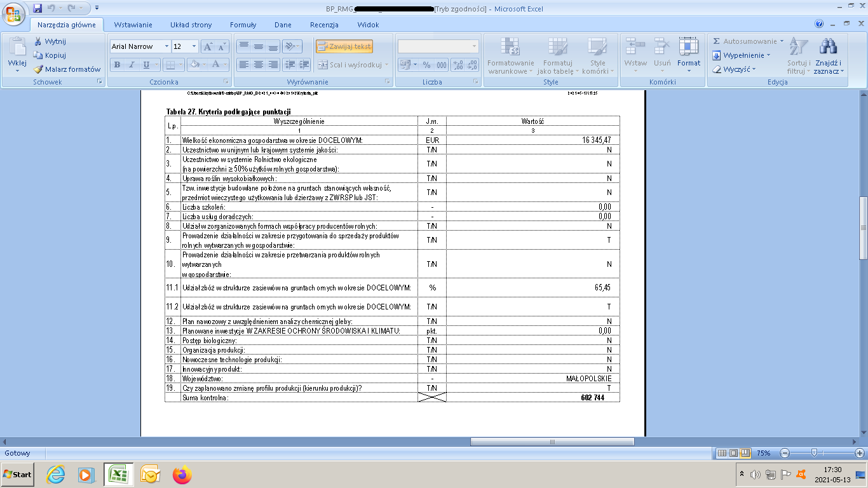Viewport: 868px width, 488px height.
Task: Click the Start button
Action: pyautogui.click(x=18, y=474)
